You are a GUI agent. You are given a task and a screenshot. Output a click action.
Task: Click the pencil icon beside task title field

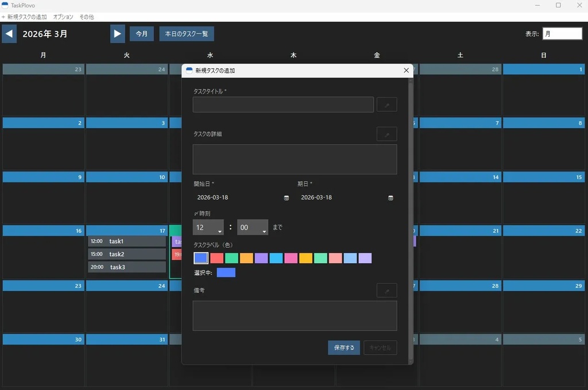point(386,104)
